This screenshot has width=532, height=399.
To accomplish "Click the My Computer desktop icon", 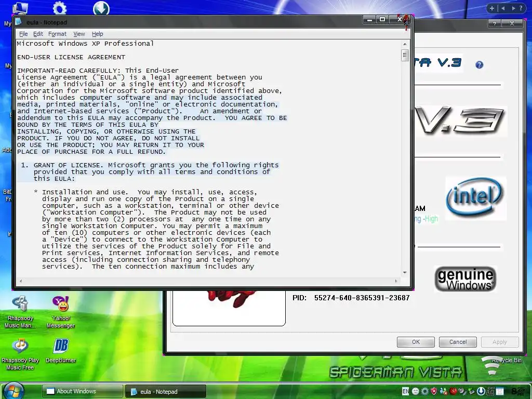I will [x=20, y=7].
